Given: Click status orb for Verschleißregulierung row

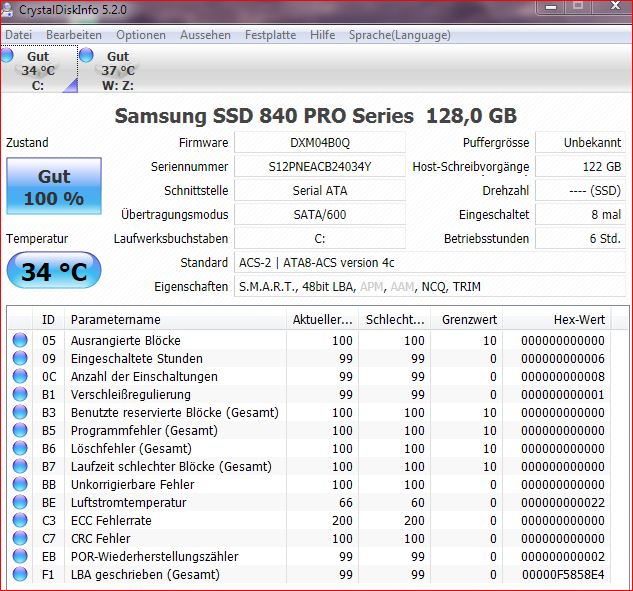Looking at the screenshot, I should tap(20, 394).
